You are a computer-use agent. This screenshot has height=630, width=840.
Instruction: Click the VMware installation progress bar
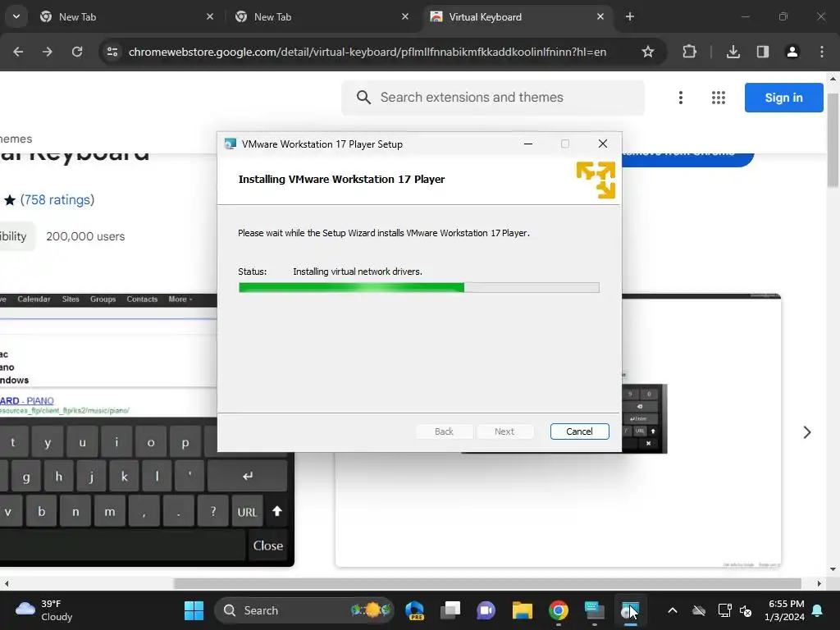pos(419,288)
